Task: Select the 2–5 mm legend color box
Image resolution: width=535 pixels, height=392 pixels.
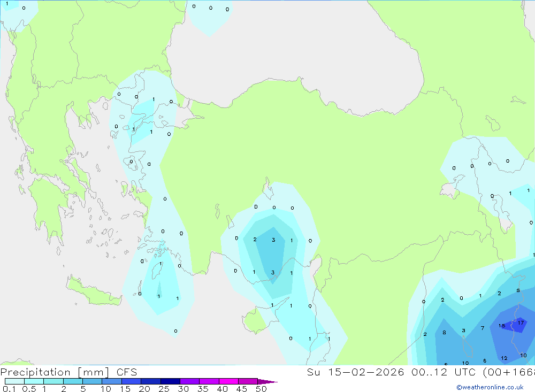Action: pos(73,381)
